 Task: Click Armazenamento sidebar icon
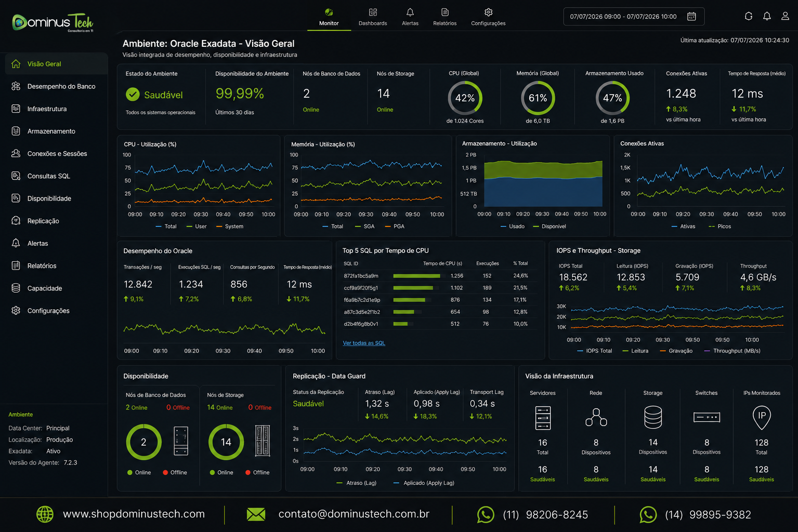coord(16,131)
